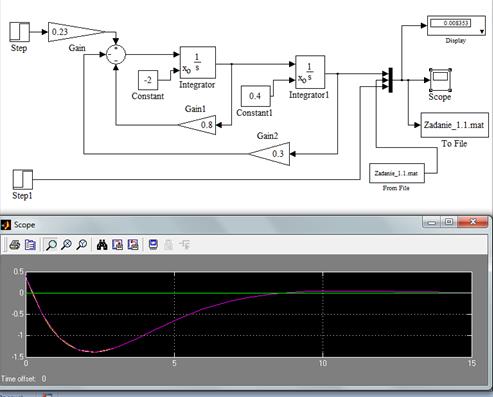Click the x-axis tick label 10

(323, 363)
